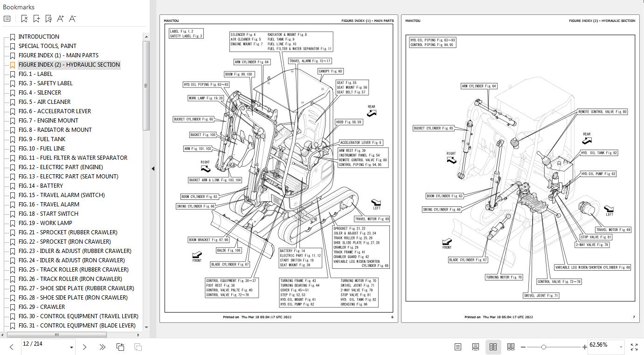
Task: Go to the next page arrow
Action: click(84, 347)
